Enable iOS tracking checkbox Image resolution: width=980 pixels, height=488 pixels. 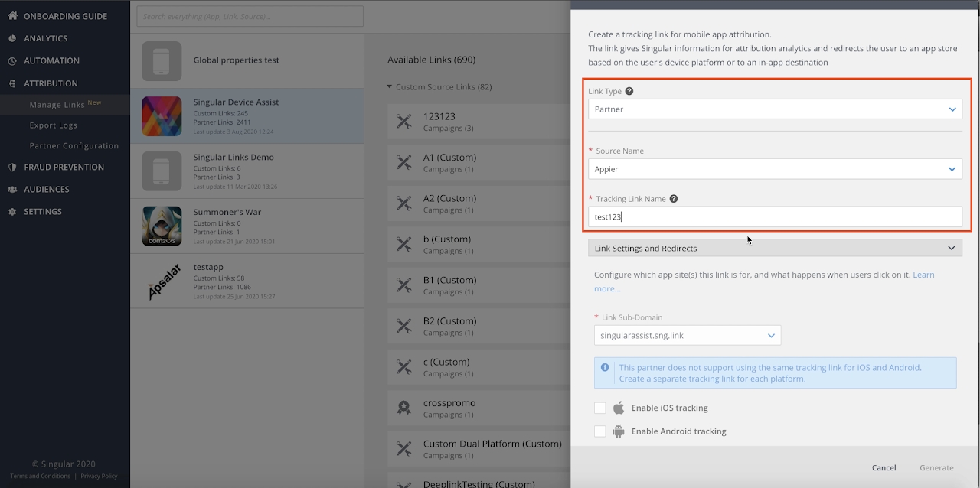pyautogui.click(x=600, y=408)
